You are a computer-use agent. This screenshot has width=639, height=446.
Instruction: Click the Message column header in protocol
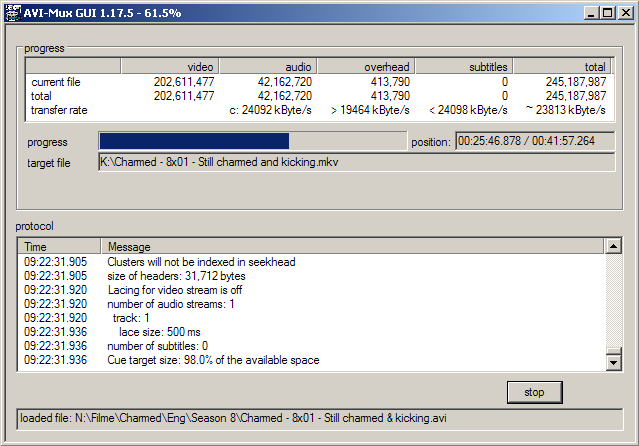[350, 246]
